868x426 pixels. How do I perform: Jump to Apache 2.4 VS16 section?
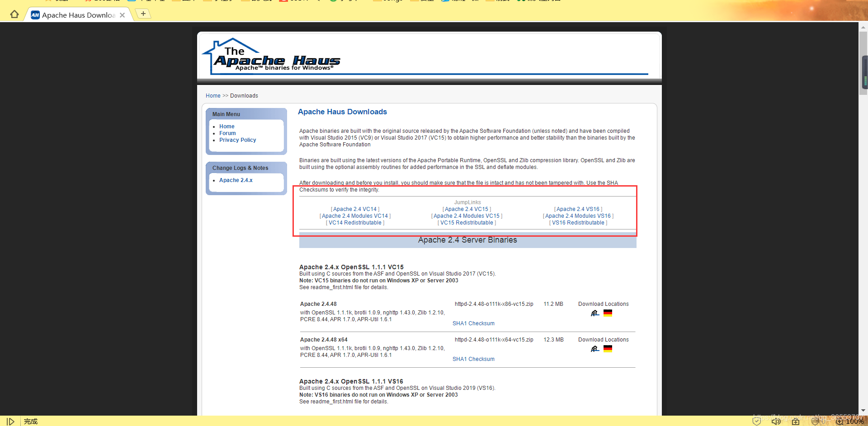[578, 209]
